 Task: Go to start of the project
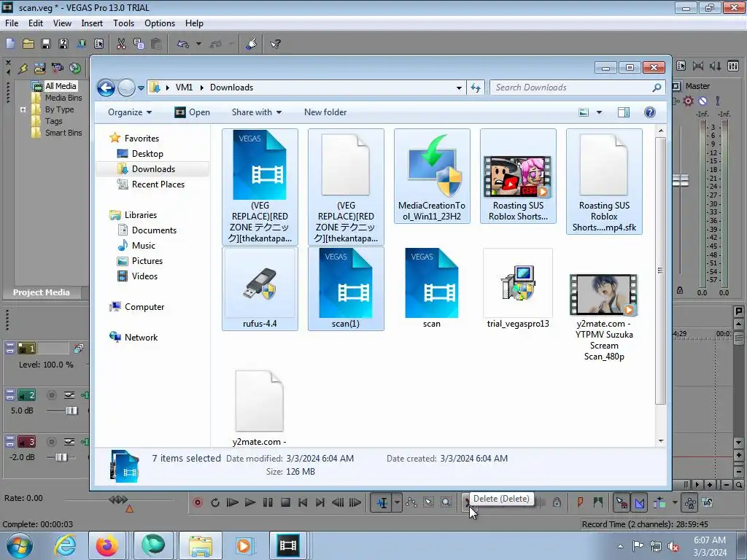click(303, 502)
